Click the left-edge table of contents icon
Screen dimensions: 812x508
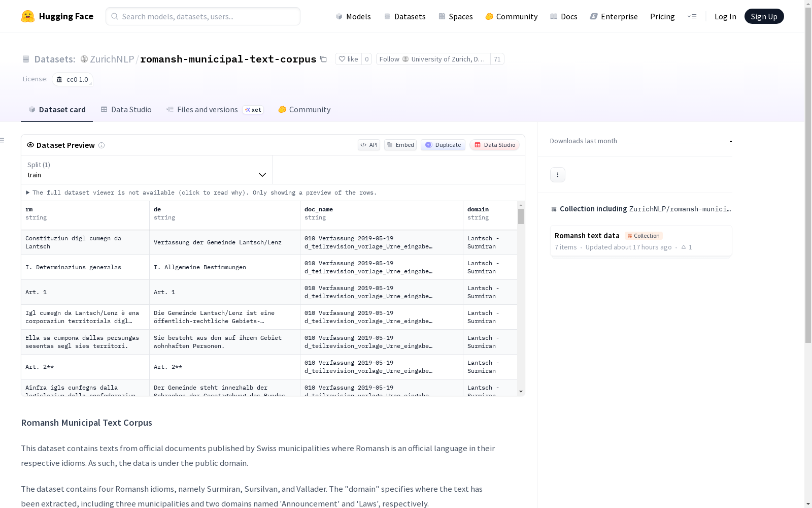click(3, 140)
